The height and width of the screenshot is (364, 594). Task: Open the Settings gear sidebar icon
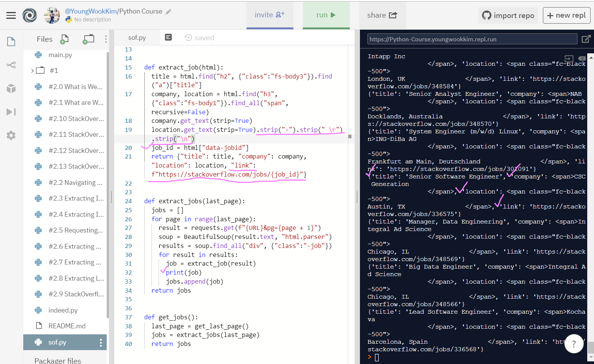point(11,135)
